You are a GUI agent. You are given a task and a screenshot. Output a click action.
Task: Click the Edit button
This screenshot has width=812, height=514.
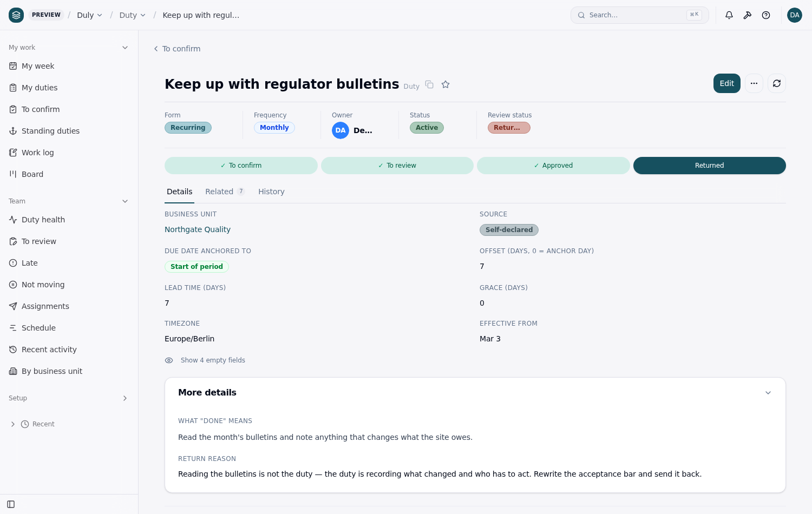[x=727, y=83]
